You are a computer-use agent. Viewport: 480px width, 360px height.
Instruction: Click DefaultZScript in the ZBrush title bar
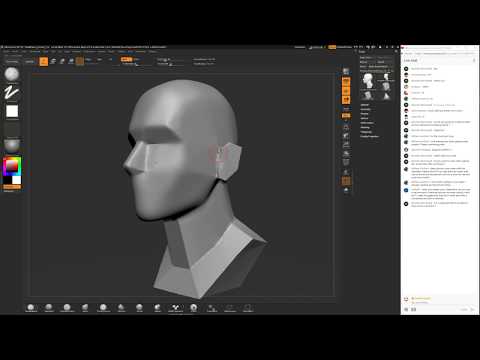click(x=344, y=47)
